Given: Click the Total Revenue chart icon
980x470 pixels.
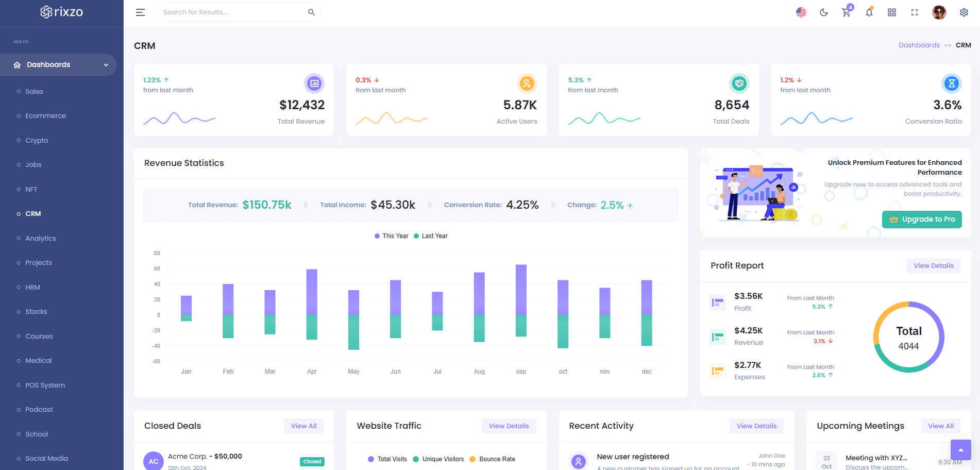Looking at the screenshot, I should (314, 83).
